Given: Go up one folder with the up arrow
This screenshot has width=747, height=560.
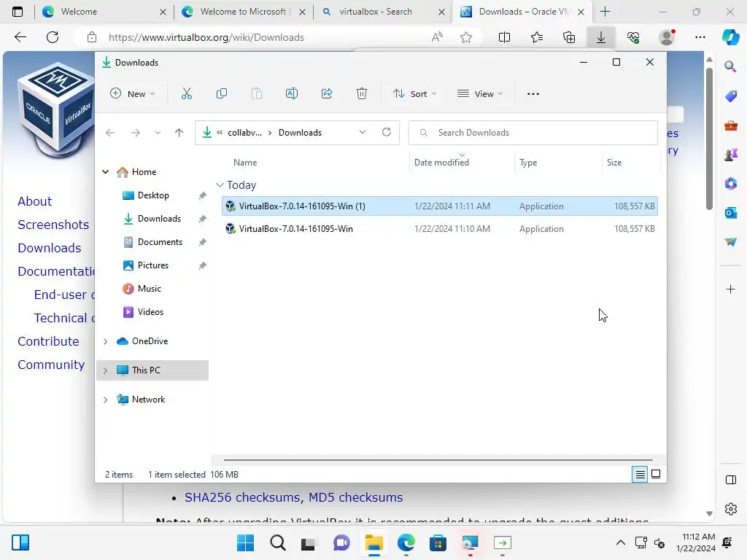Looking at the screenshot, I should (179, 133).
